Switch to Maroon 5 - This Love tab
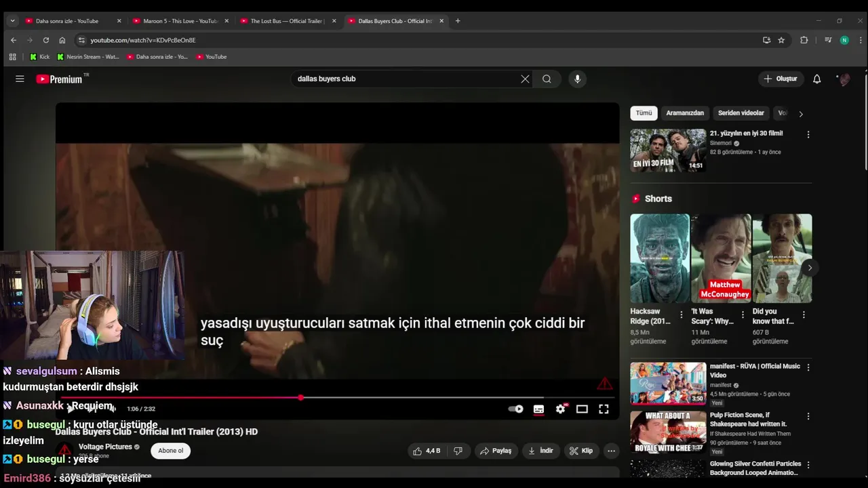868x488 pixels. pyautogui.click(x=180, y=21)
